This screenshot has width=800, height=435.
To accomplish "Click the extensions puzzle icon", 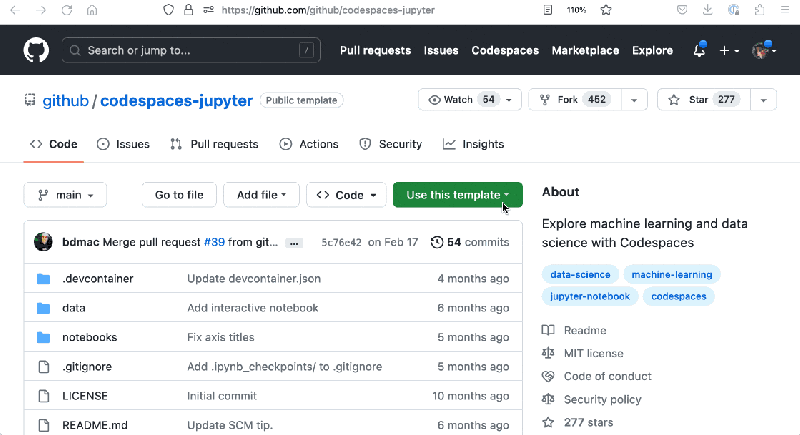I will [x=759, y=10].
